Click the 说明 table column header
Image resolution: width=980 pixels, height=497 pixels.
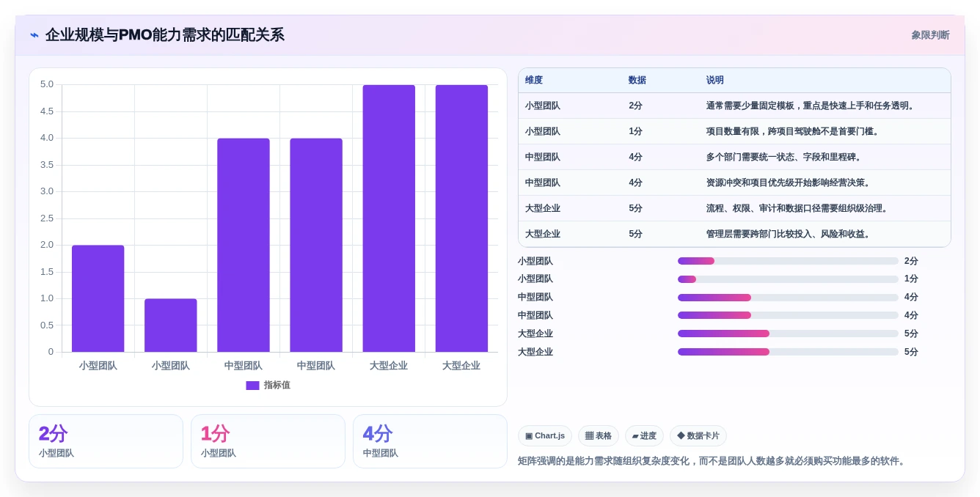(x=715, y=81)
